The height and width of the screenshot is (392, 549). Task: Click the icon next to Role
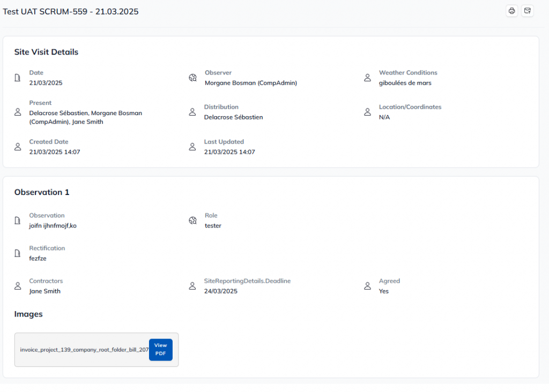pyautogui.click(x=193, y=221)
